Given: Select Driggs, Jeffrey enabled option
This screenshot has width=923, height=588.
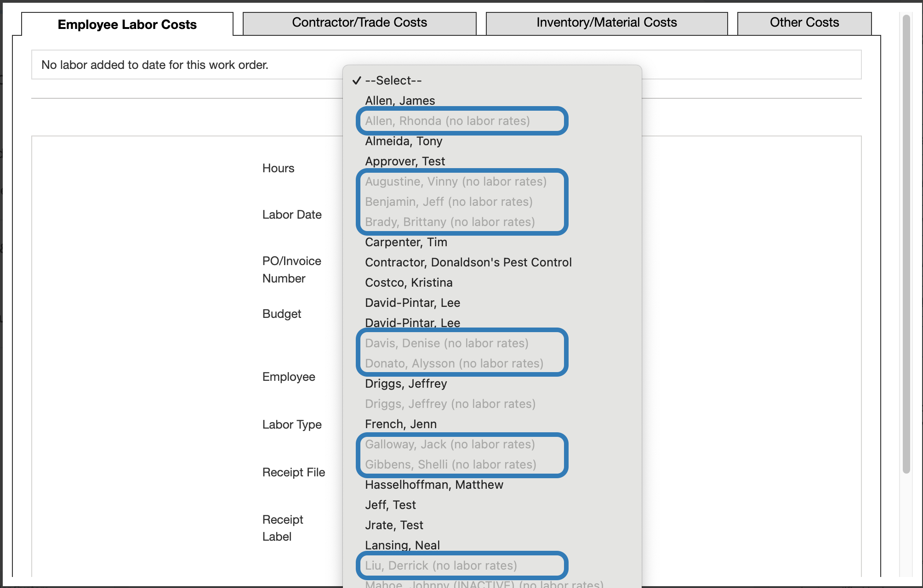Looking at the screenshot, I should [406, 384].
